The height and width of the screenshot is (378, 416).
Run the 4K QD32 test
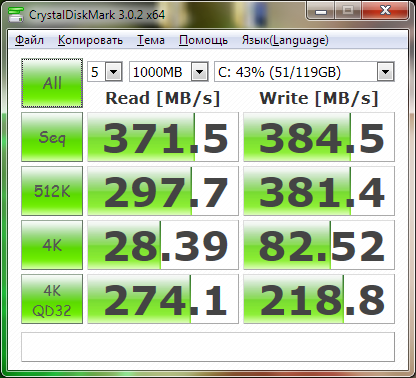pyautogui.click(x=52, y=299)
